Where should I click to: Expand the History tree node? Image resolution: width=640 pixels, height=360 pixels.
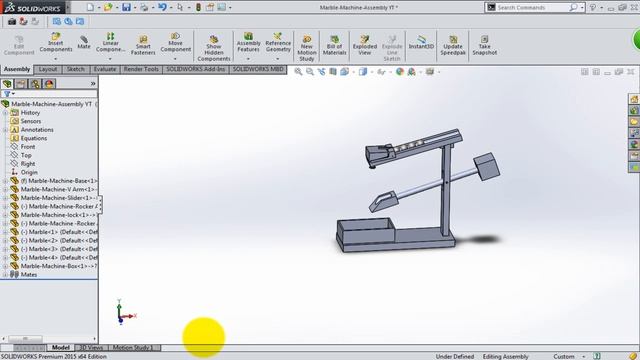(x=5, y=113)
